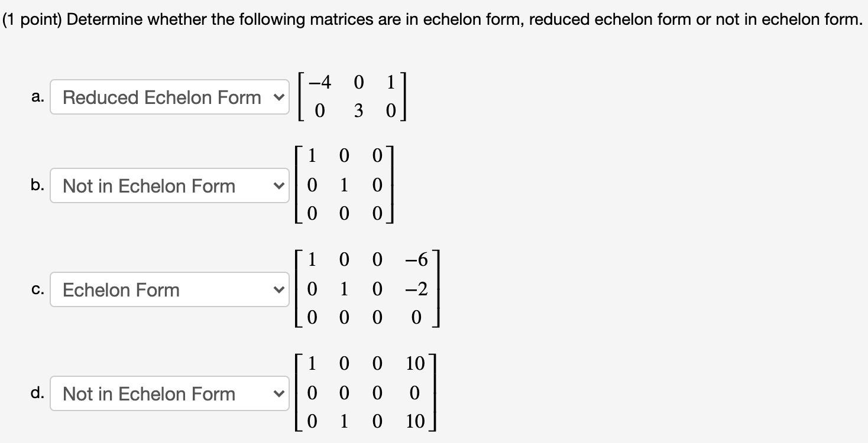868x443 pixels.
Task: Click the matrix next to question a
Action: tap(354, 96)
